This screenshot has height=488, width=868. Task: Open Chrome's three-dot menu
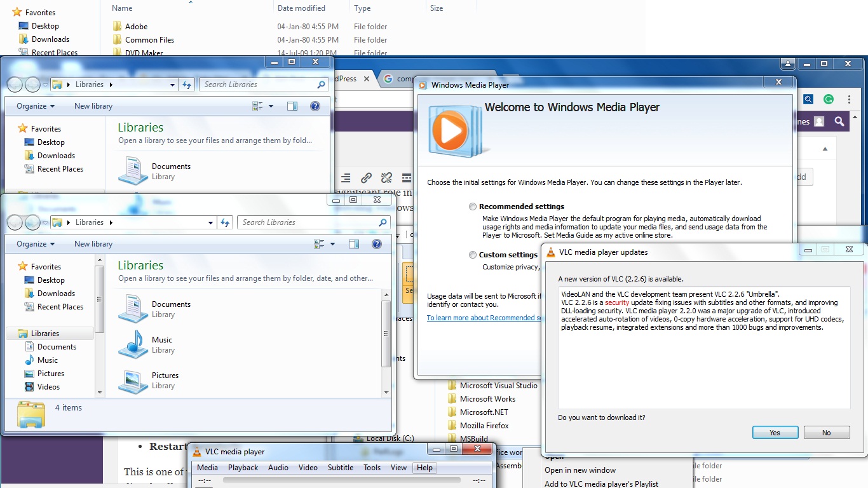click(x=850, y=99)
